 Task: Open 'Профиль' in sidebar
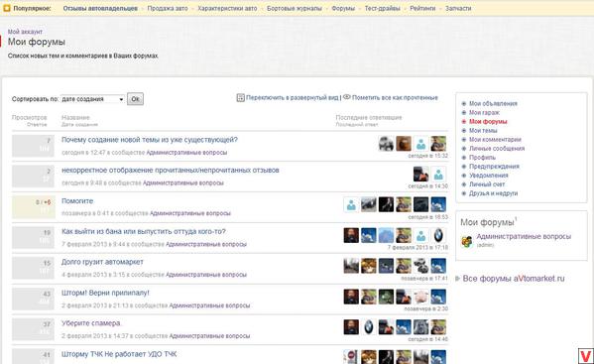tap(482, 158)
